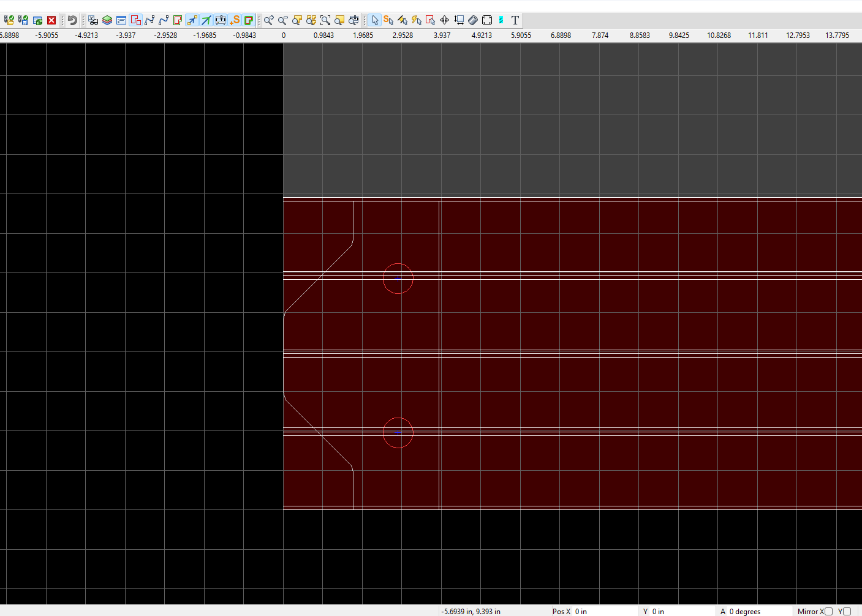Toggle the red overlapping rectangles icon

point(135,20)
